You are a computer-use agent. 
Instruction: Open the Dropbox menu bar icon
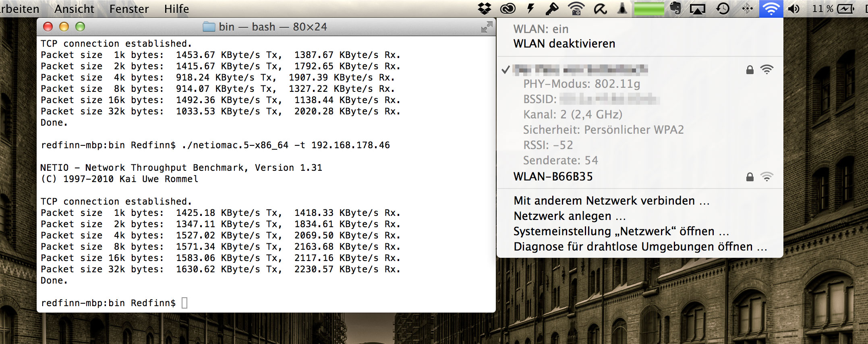point(485,8)
